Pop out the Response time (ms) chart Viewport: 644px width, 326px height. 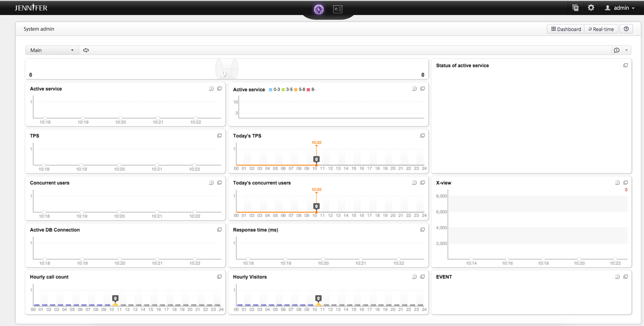pyautogui.click(x=423, y=230)
